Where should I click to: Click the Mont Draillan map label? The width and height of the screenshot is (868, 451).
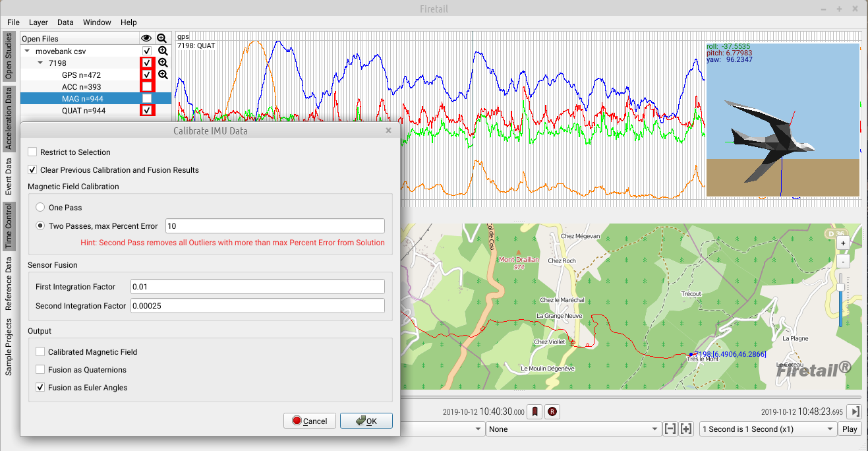tap(519, 260)
